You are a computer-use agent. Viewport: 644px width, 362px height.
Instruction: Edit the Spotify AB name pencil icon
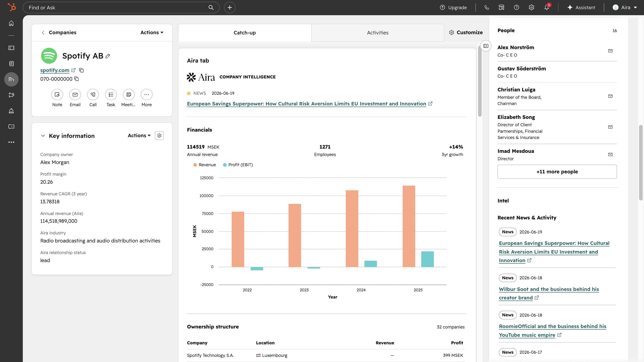[x=108, y=56]
